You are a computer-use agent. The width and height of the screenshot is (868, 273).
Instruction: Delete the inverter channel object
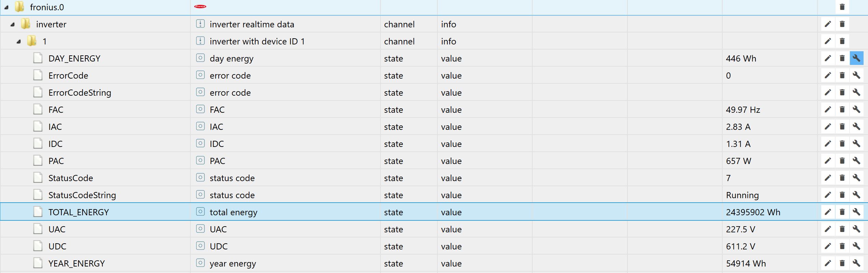(842, 24)
